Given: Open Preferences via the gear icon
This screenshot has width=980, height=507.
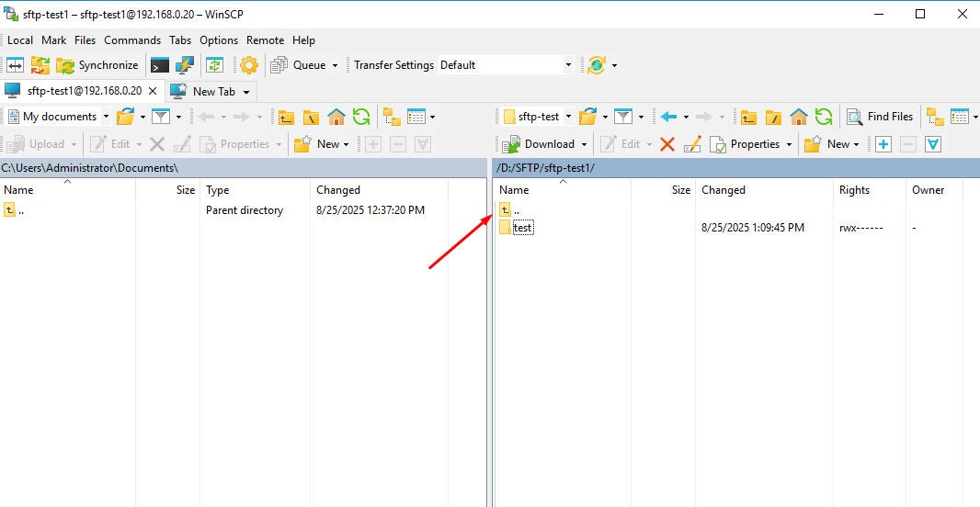Looking at the screenshot, I should [249, 65].
